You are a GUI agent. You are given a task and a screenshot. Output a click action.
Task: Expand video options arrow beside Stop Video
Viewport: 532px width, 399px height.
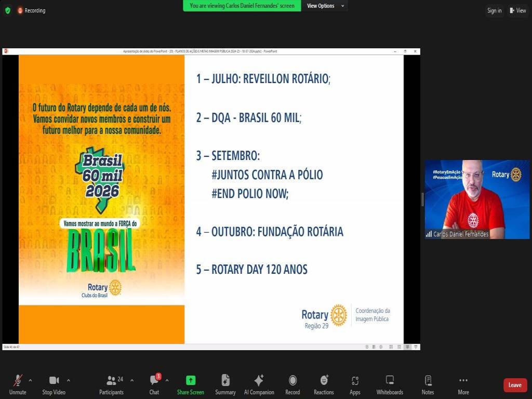click(x=69, y=380)
